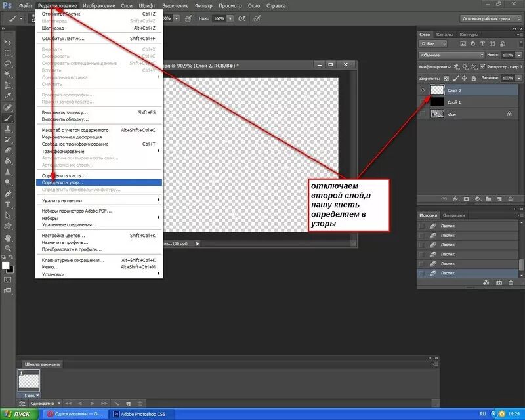Add layer mask in Layers panel

(467, 199)
